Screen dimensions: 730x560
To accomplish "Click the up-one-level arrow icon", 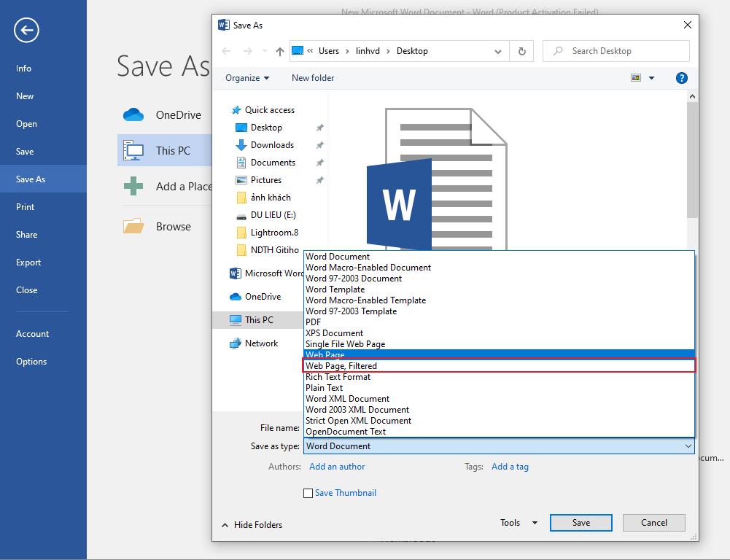I will pyautogui.click(x=279, y=51).
